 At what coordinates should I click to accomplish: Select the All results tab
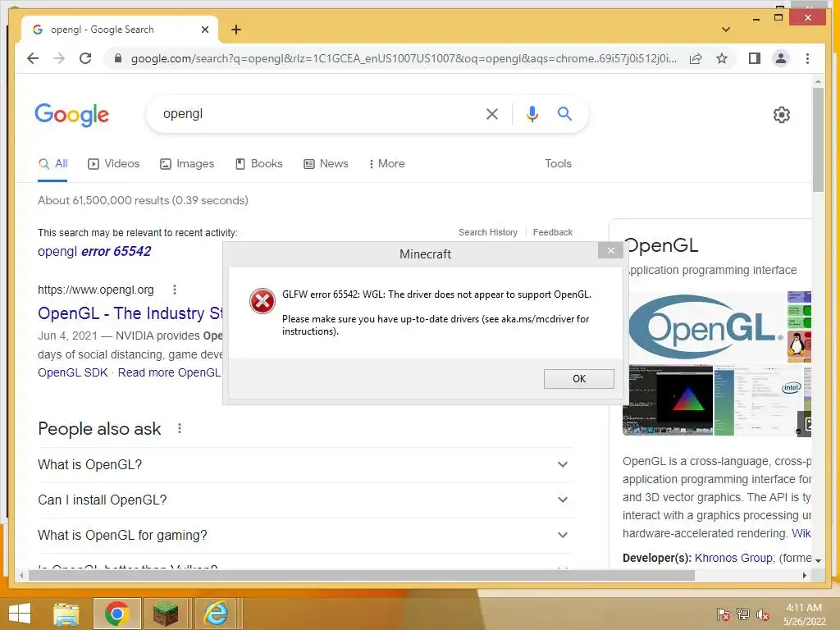53,164
